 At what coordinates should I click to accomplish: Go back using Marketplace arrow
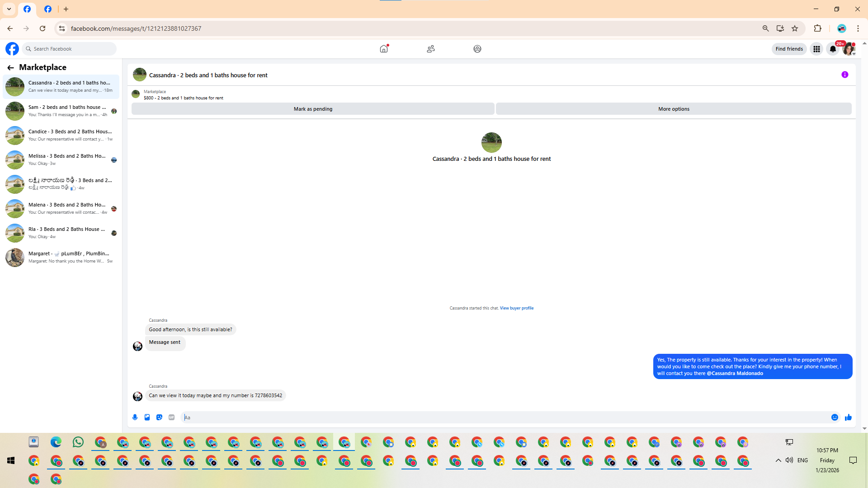[x=10, y=68]
